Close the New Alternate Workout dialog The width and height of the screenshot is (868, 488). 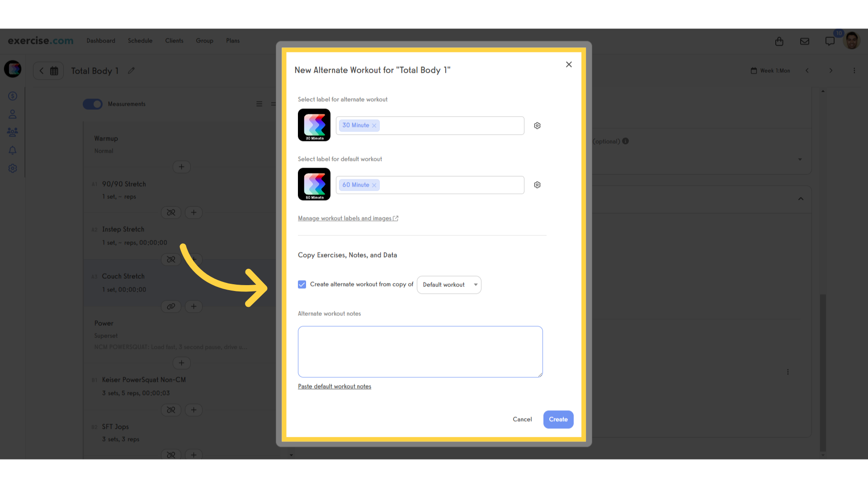(x=569, y=65)
